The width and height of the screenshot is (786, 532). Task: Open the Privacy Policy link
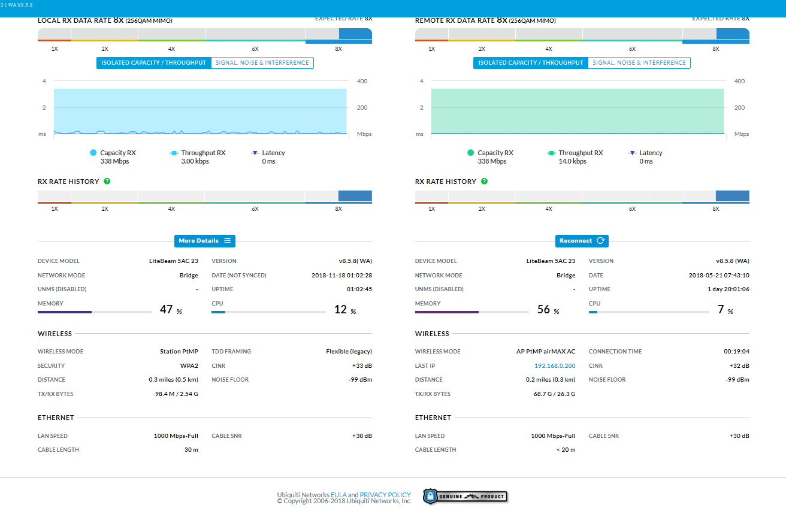click(x=385, y=495)
